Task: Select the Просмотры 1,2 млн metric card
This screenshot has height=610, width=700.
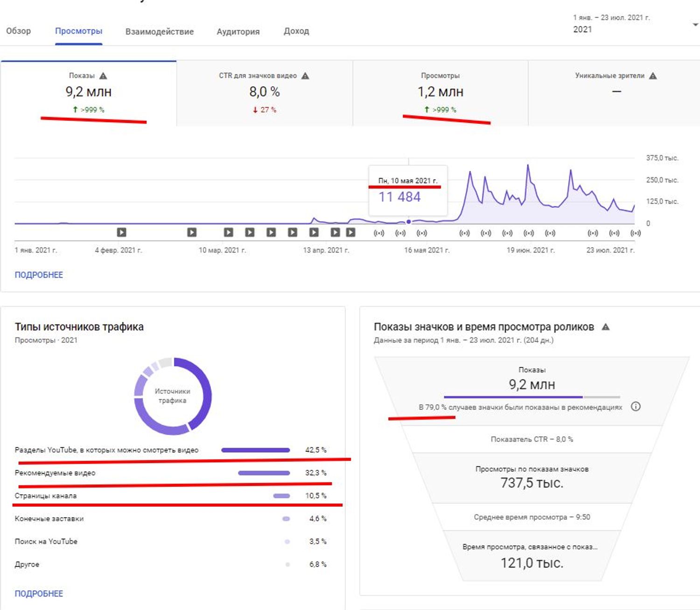Action: coord(441,93)
